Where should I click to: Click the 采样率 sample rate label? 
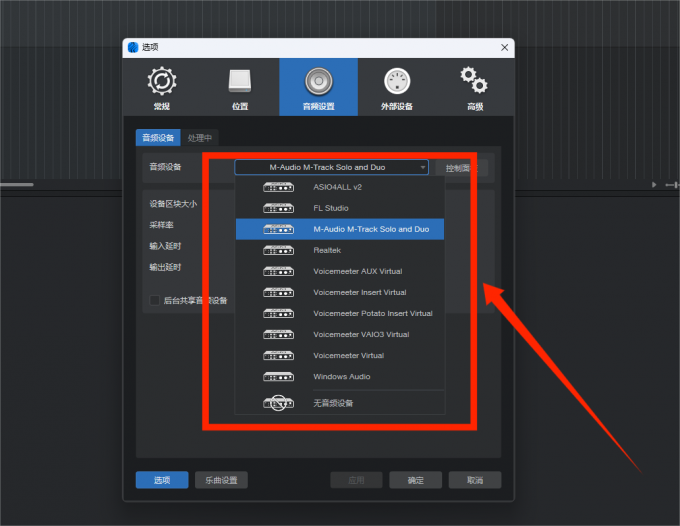click(x=161, y=225)
